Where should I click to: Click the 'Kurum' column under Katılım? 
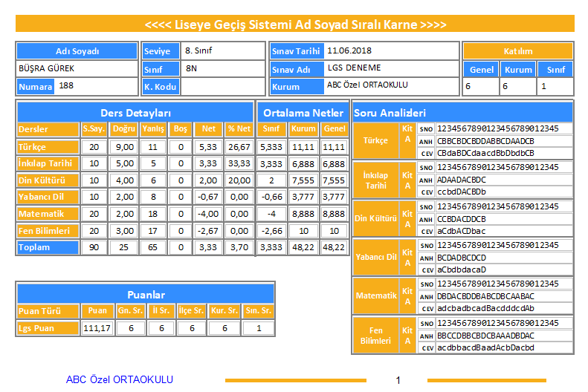click(x=518, y=70)
